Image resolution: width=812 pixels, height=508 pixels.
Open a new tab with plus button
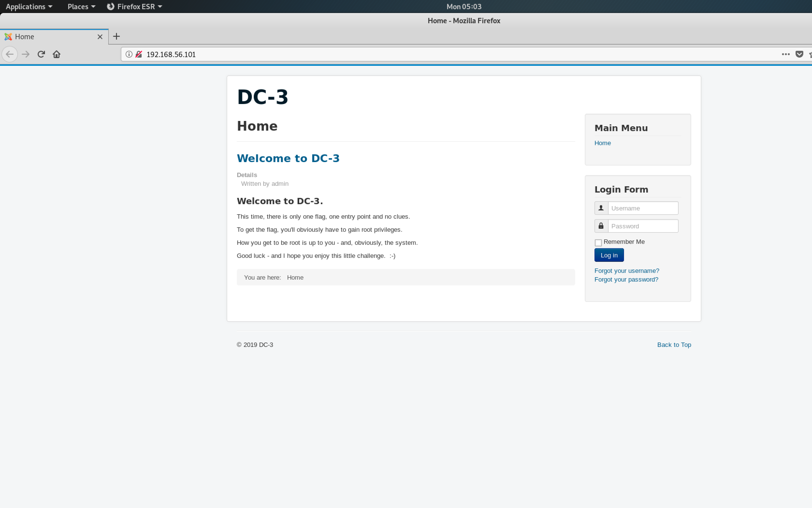[x=116, y=36]
